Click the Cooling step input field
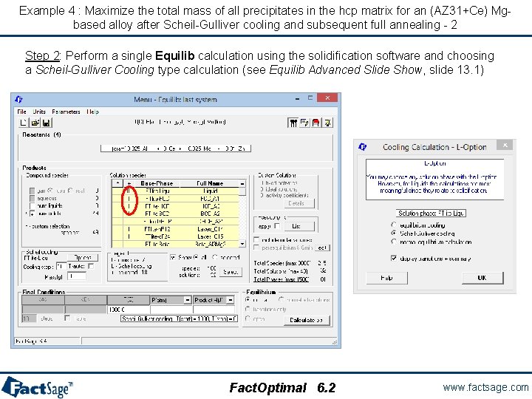 [61, 266]
